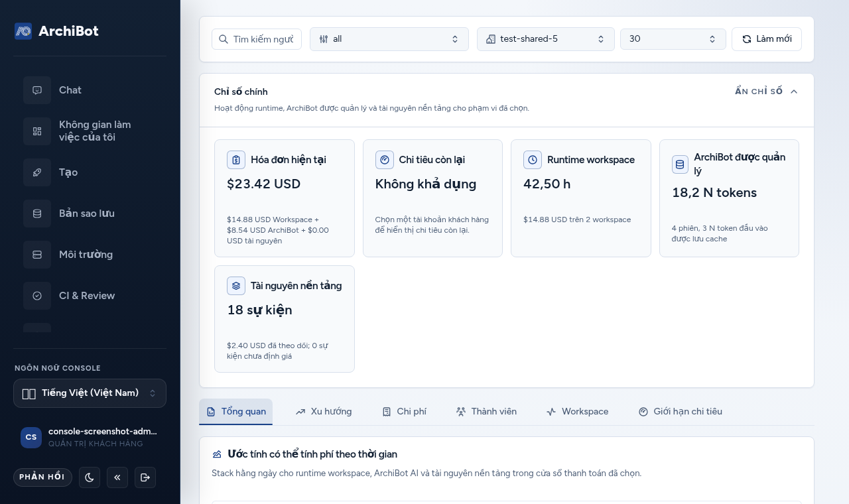Viewport: 849px width, 504px height.
Task: Collapse metrics via Ẩn chỉ số
Action: [x=766, y=92]
